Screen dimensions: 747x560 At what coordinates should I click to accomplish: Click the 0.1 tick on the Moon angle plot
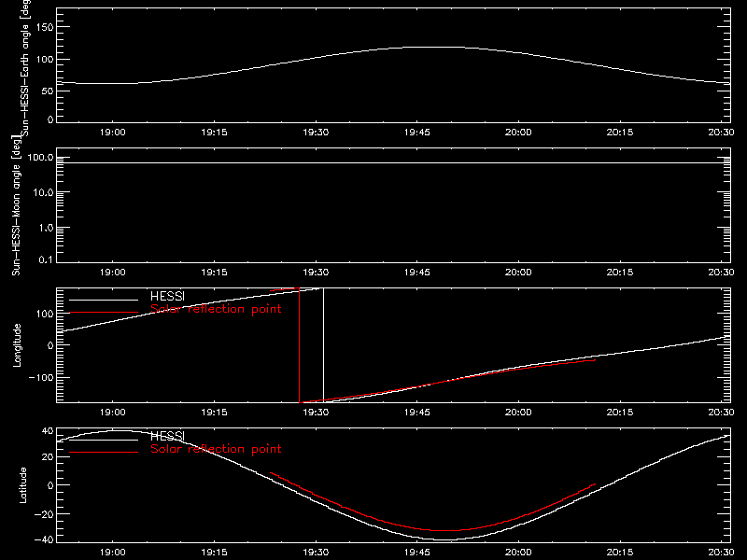(46, 259)
